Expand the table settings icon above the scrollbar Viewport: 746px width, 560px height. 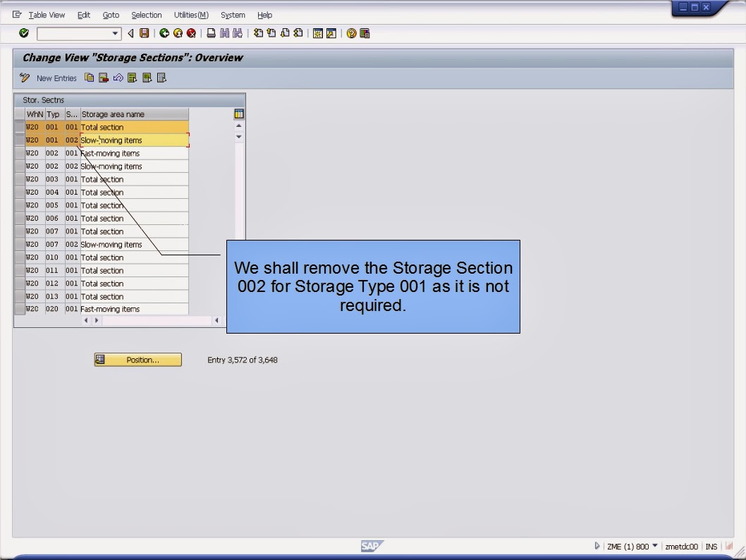(238, 114)
